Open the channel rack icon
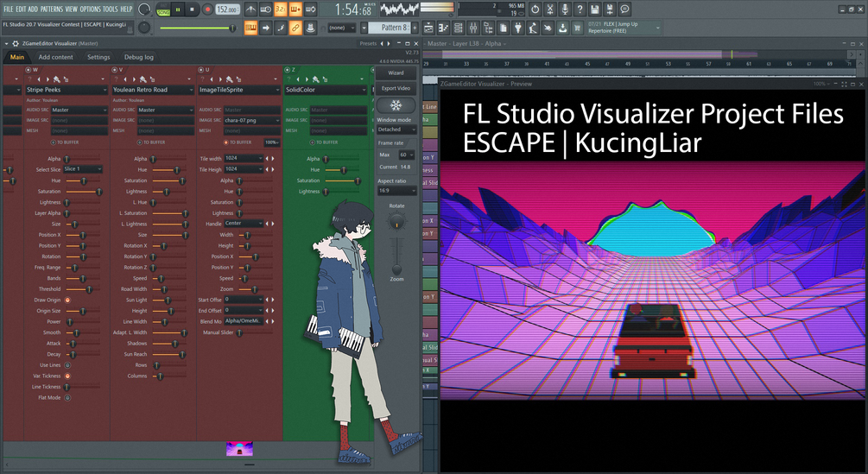This screenshot has width=868, height=474. (459, 28)
